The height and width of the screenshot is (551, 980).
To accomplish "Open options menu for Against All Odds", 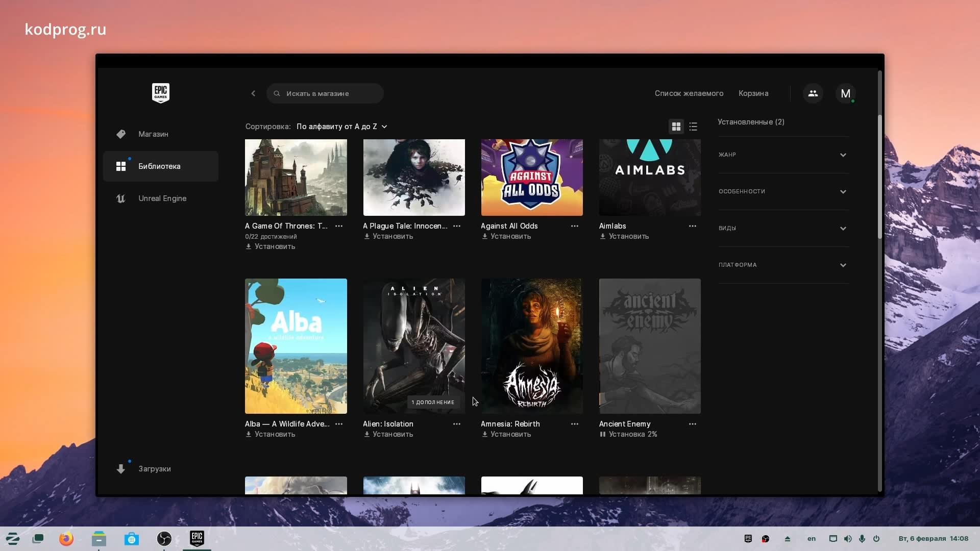I will (x=575, y=226).
